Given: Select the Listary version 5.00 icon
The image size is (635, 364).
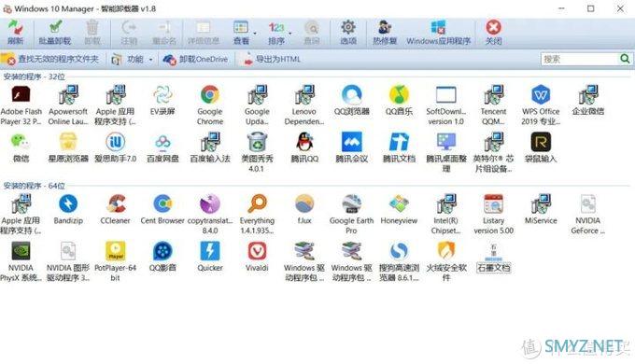Looking at the screenshot, I should [x=493, y=203].
